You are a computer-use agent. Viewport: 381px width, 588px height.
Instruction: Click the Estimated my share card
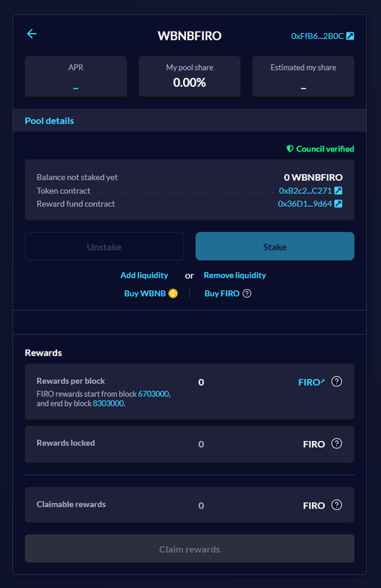click(x=303, y=76)
